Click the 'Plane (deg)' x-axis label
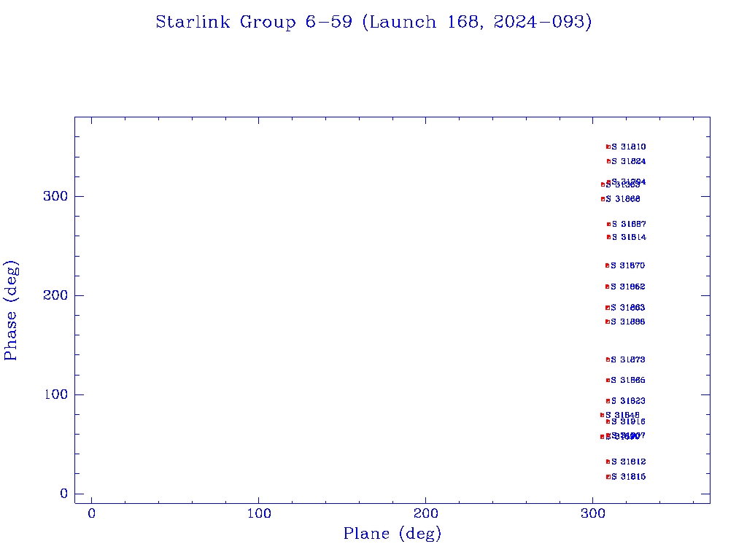This screenshot has height=560, width=747. click(x=392, y=534)
